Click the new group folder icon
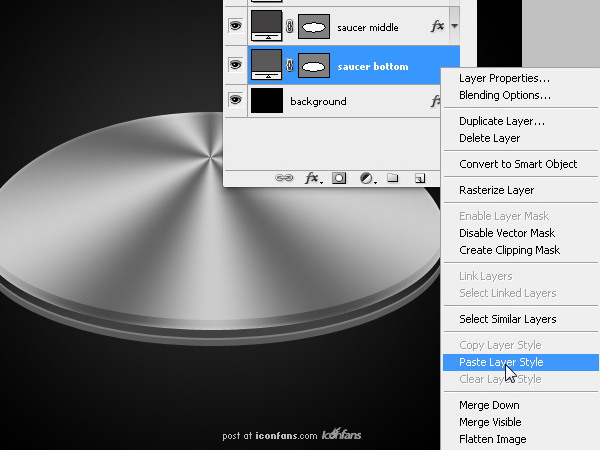 (x=393, y=178)
